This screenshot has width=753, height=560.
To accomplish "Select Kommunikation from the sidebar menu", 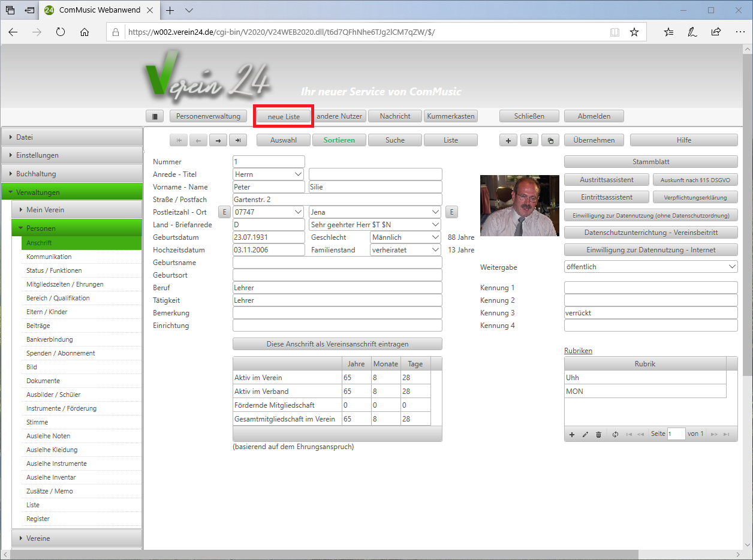I will tap(49, 257).
